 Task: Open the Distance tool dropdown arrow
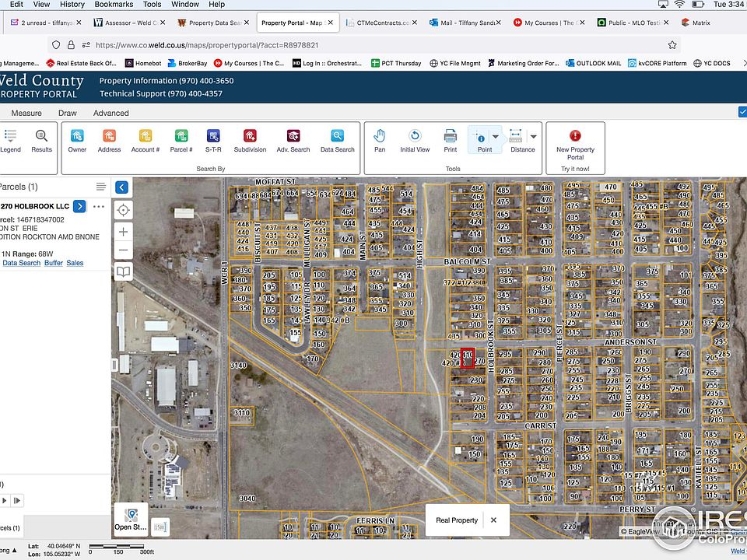pos(534,137)
